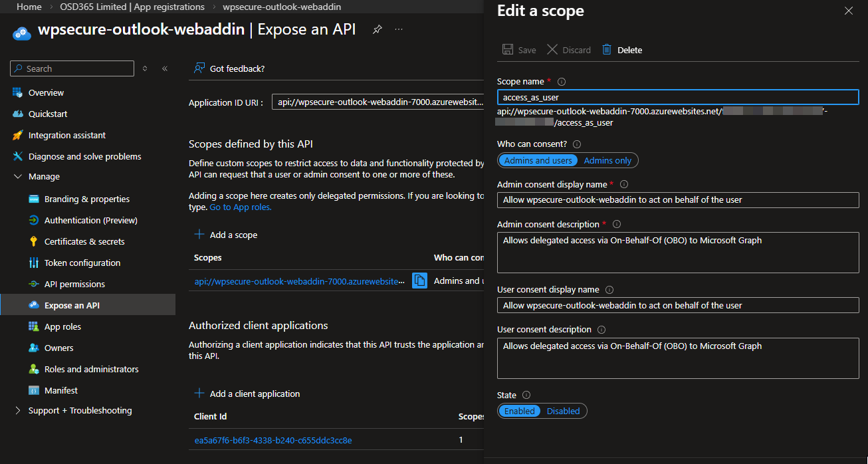Click the info icon beside Who can consent
The height and width of the screenshot is (464, 868).
coord(577,144)
